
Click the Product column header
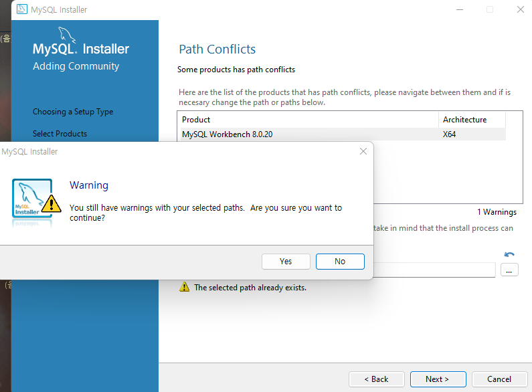tap(308, 120)
